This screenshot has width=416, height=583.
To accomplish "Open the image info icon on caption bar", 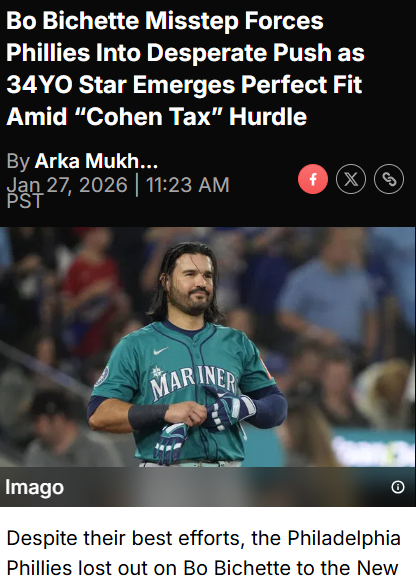I will click(x=398, y=487).
